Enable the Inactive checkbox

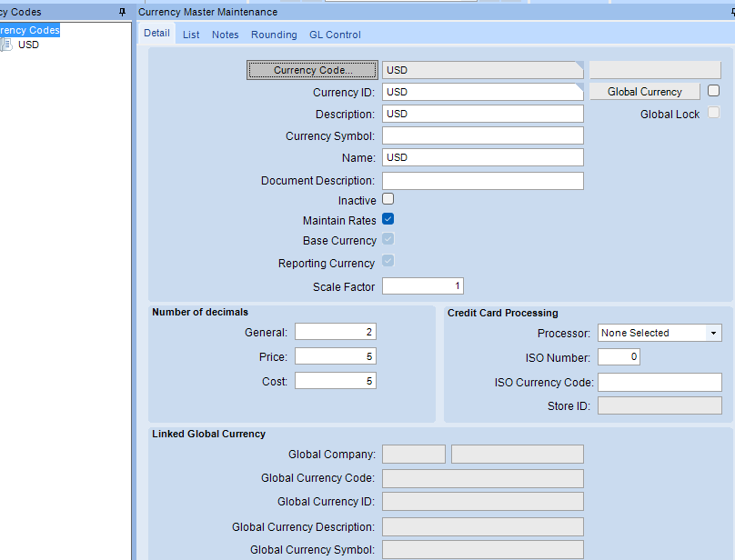[388, 199]
